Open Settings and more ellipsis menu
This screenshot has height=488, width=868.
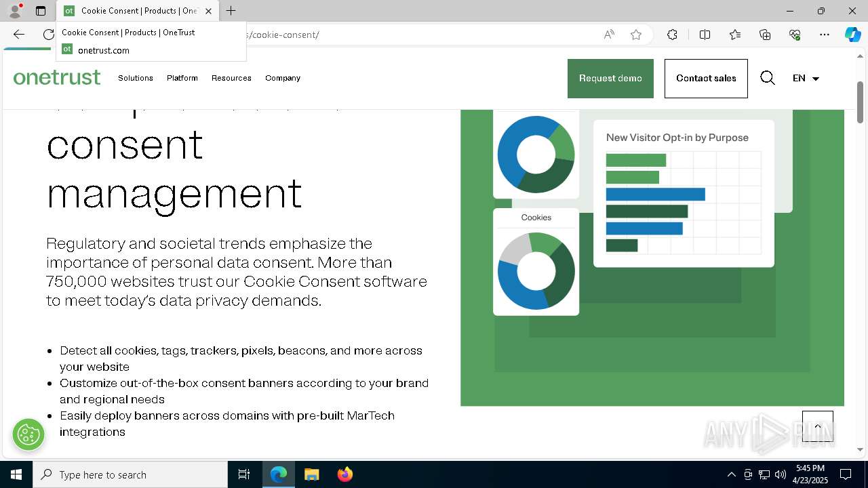825,35
